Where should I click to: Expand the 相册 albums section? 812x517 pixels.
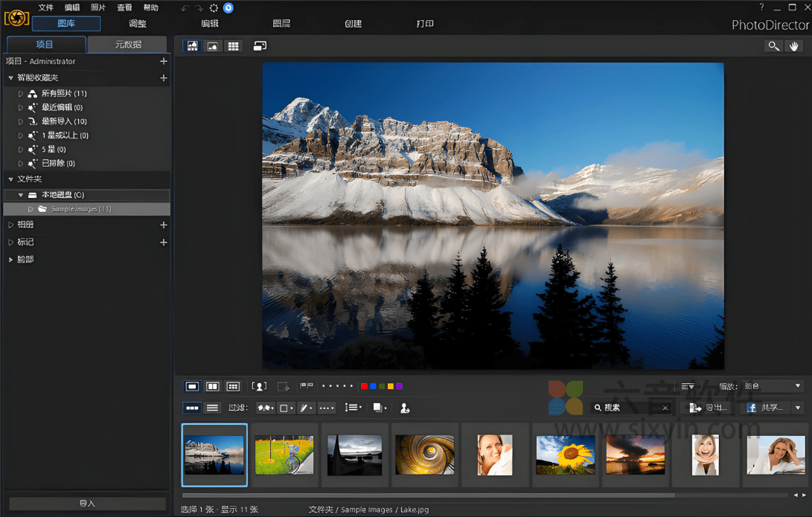[x=10, y=225]
